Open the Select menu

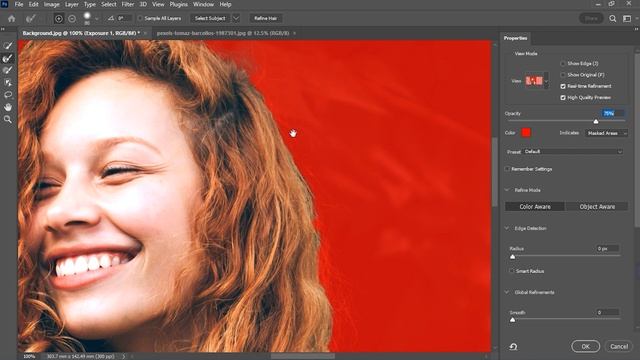tap(109, 4)
